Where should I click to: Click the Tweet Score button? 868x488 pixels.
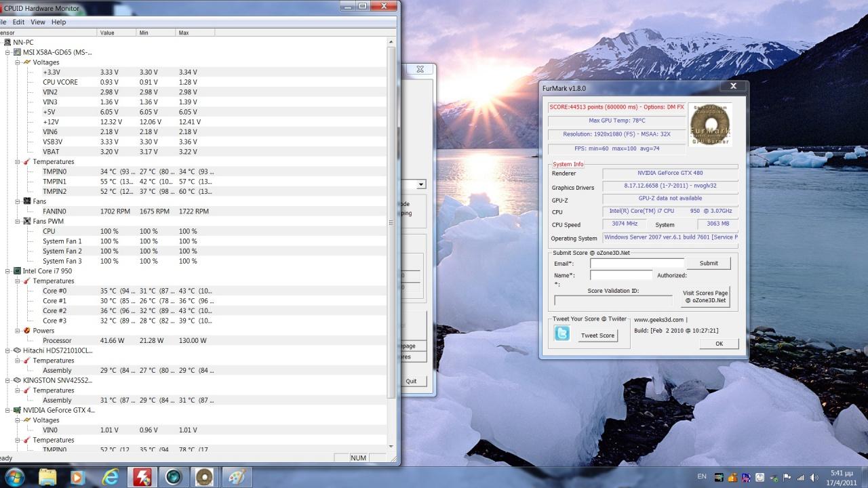click(x=597, y=335)
